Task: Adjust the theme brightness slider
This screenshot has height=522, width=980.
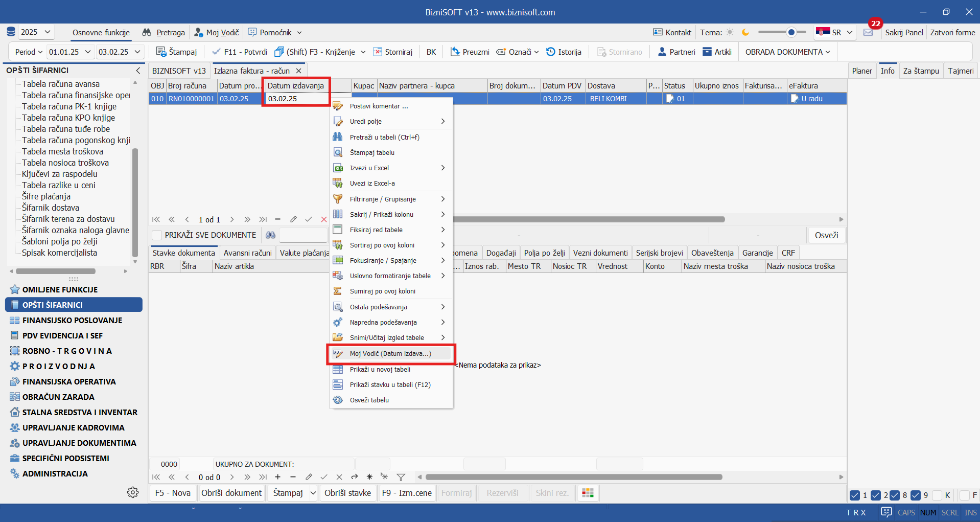Action: pos(791,32)
